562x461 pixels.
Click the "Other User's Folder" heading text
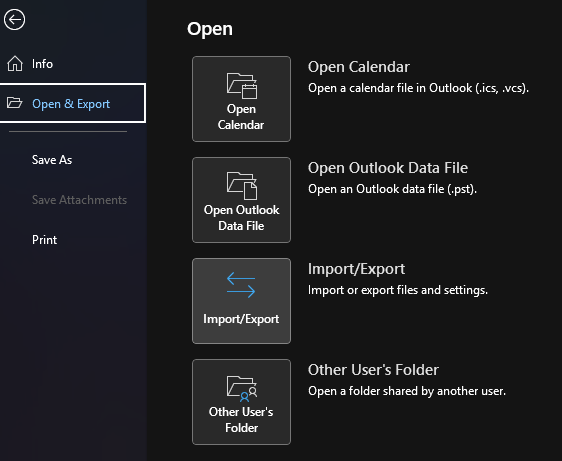tap(373, 370)
